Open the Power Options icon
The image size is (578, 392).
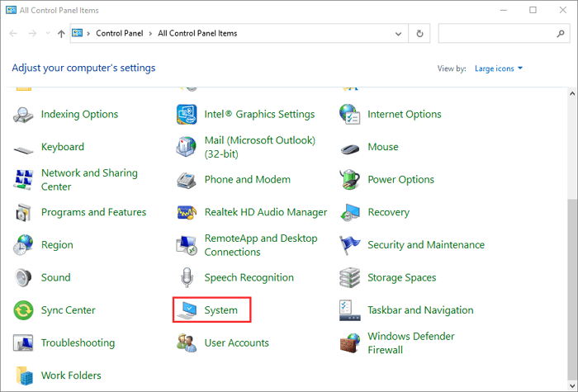(x=350, y=179)
